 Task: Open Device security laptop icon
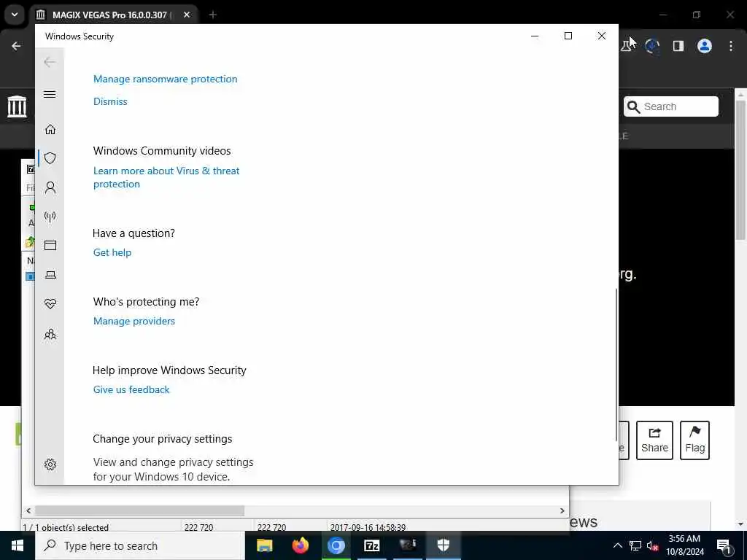50,275
